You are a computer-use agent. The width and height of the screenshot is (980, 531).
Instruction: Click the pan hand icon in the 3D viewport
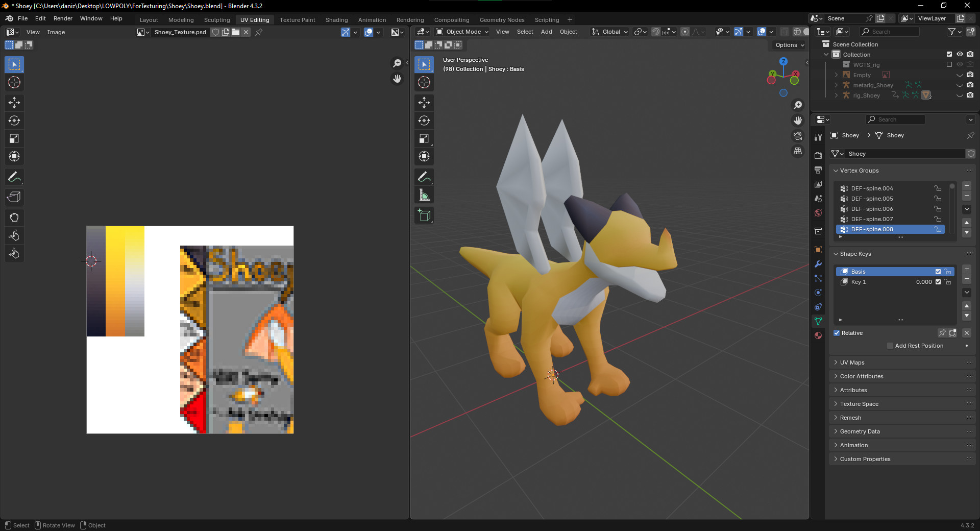pos(798,120)
